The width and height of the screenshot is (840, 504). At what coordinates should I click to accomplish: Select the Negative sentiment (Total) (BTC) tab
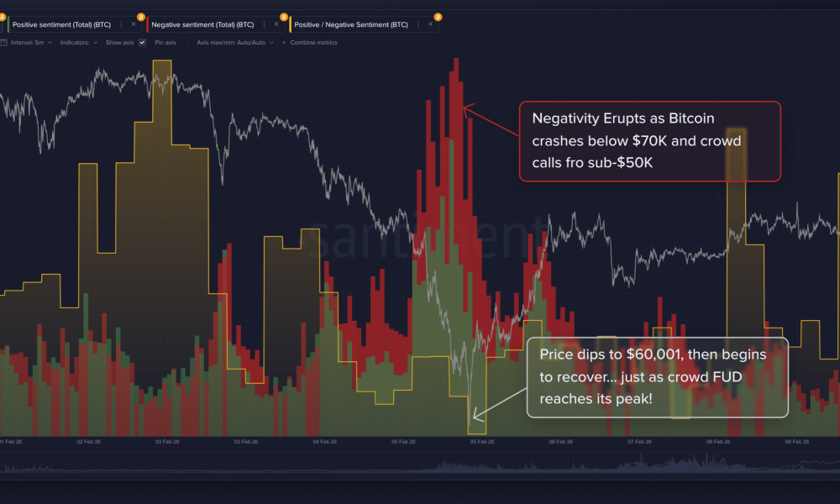[x=202, y=24]
